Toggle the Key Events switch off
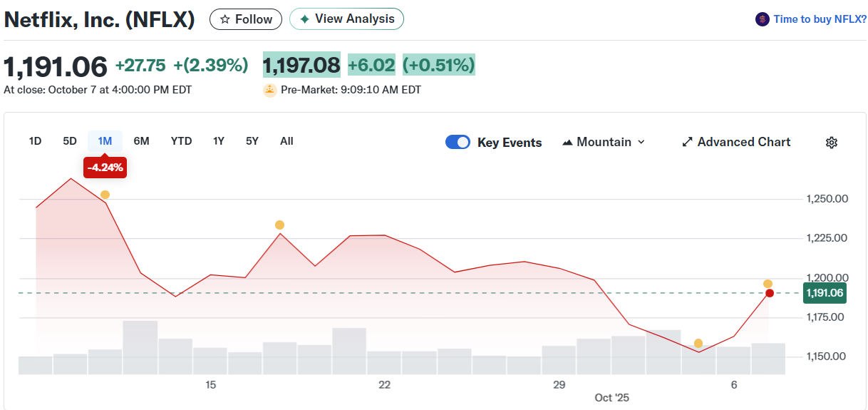The image size is (868, 410). pyautogui.click(x=458, y=142)
